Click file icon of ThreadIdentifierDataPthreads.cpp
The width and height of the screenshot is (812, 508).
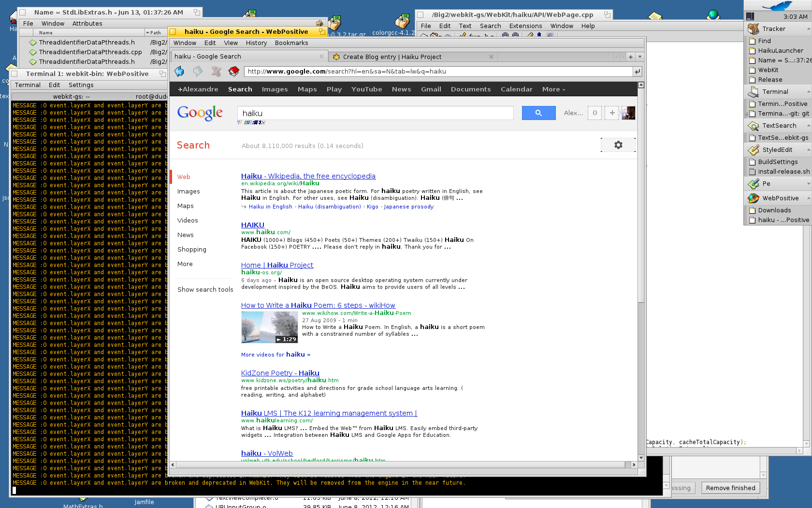[x=32, y=52]
